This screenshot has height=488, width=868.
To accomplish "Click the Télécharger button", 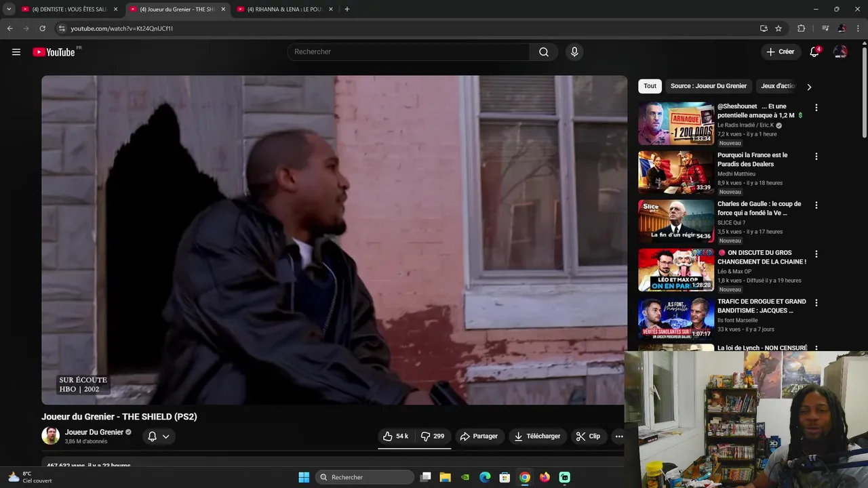I will (x=537, y=436).
